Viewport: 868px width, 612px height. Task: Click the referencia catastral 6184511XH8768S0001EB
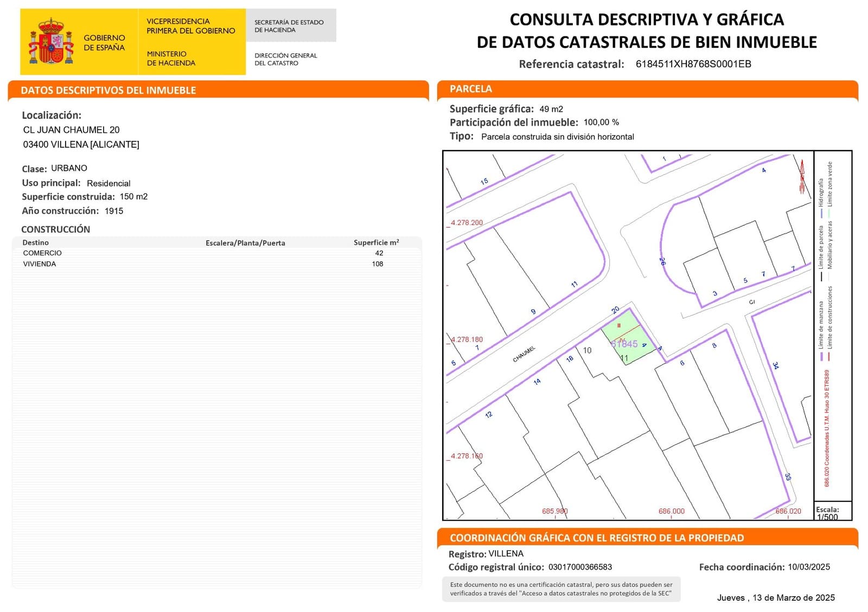(x=693, y=64)
